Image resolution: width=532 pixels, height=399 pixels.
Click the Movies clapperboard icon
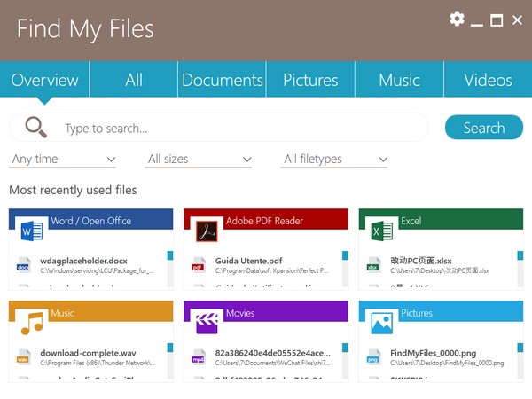(207, 323)
